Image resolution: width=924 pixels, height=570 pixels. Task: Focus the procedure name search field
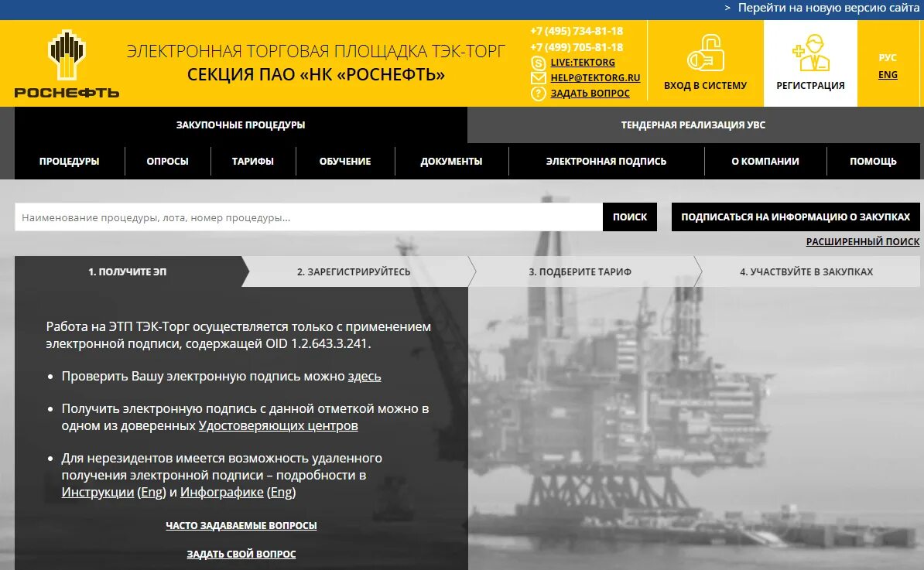[308, 217]
